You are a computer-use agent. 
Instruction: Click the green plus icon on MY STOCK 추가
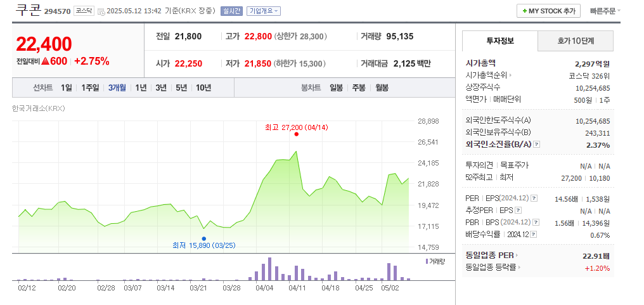pos(524,11)
